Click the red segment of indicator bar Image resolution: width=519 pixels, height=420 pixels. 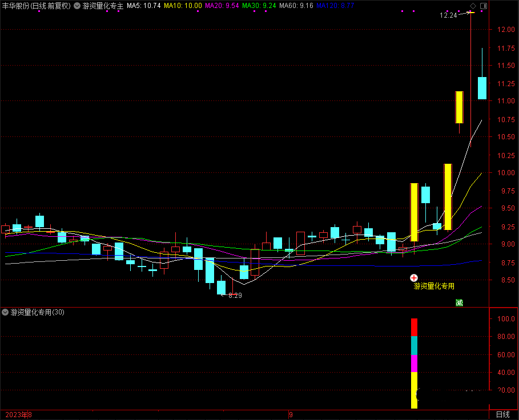[x=415, y=327]
